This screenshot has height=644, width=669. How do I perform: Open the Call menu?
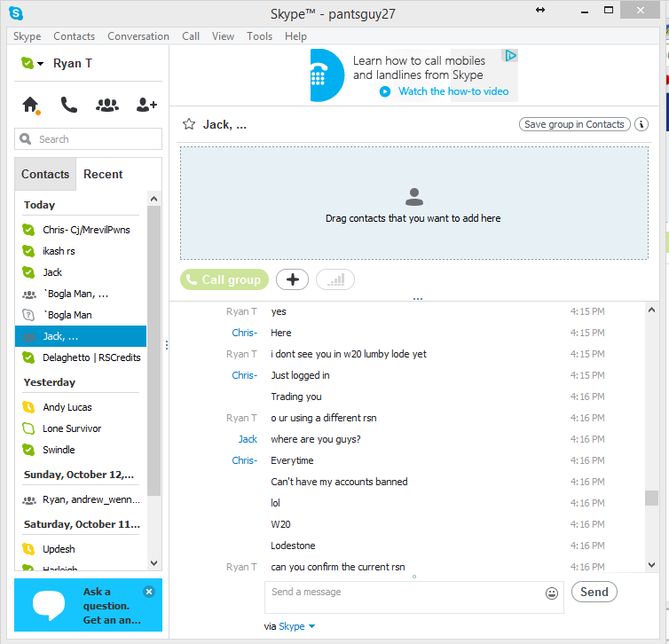click(x=191, y=36)
